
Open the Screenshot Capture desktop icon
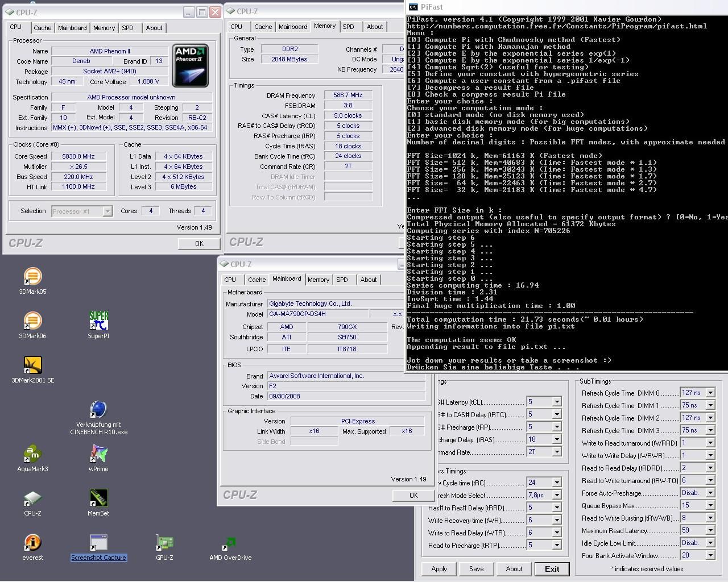click(x=98, y=547)
